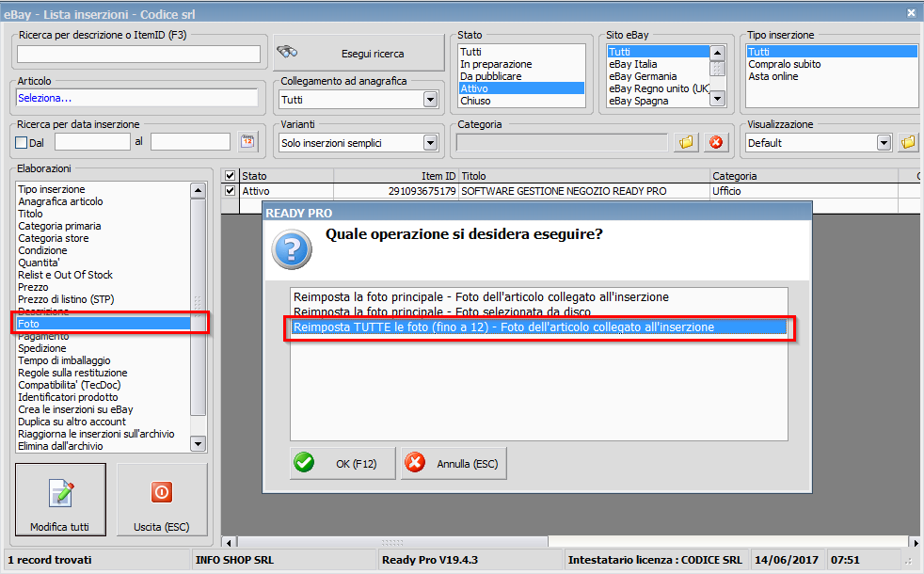Open Visualizzazione folder icon

coord(908,142)
